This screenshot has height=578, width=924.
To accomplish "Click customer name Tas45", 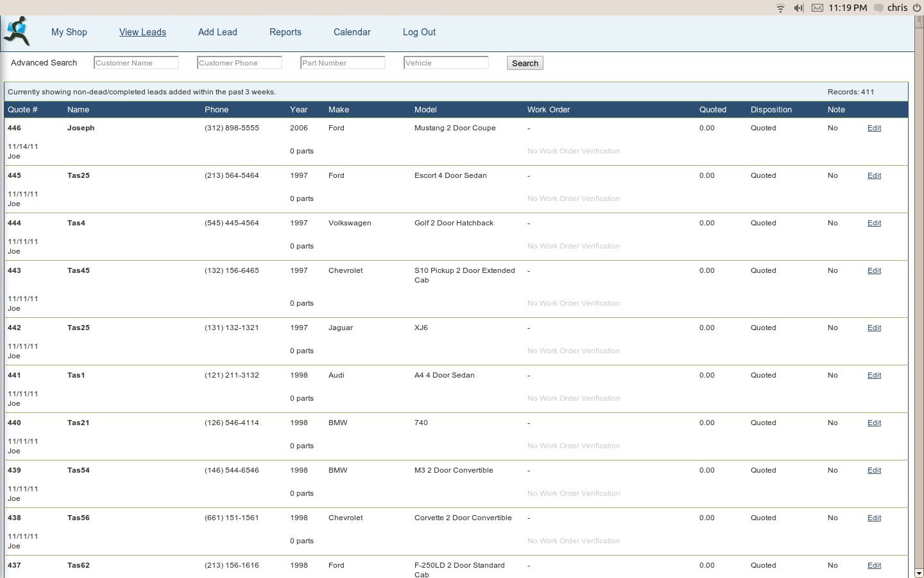I will pos(78,270).
